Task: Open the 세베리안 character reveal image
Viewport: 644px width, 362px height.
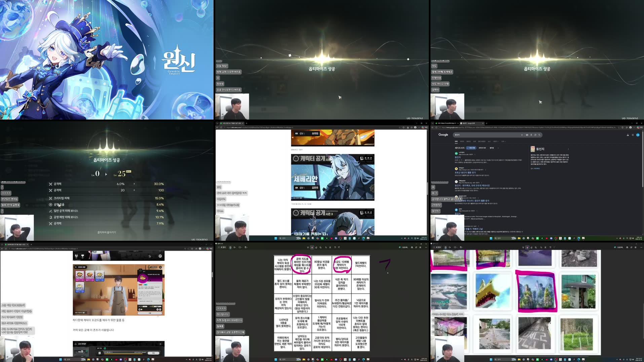Action: [333, 177]
